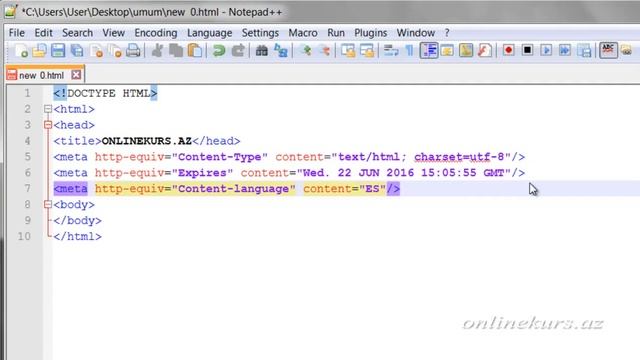Open the Edit menu
This screenshot has height=360, width=640.
pyautogui.click(x=43, y=33)
